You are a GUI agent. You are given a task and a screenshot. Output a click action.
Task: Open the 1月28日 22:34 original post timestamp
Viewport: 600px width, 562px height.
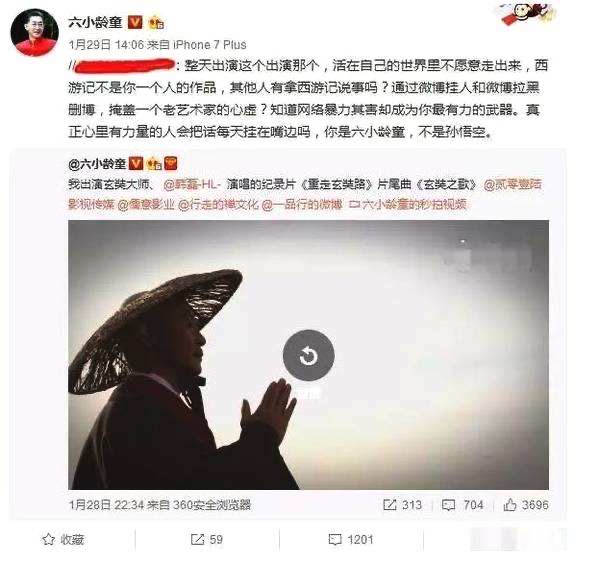point(106,505)
